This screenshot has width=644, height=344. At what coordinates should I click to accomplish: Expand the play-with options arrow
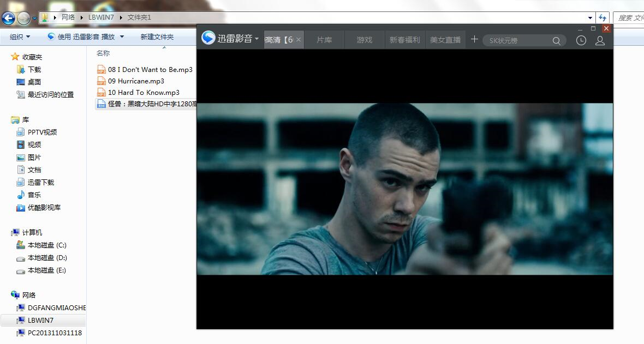pos(122,37)
